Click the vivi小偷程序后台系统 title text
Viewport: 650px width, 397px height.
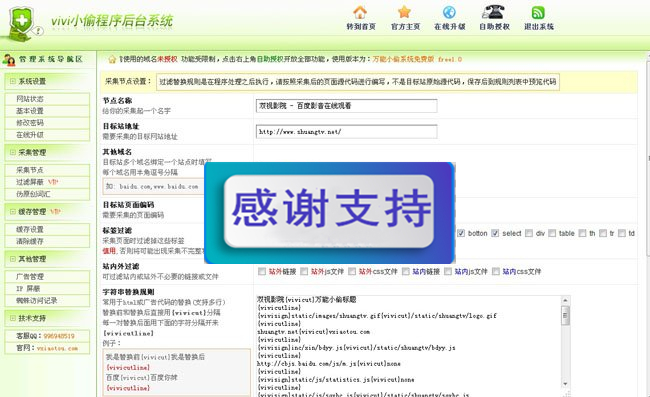point(112,22)
